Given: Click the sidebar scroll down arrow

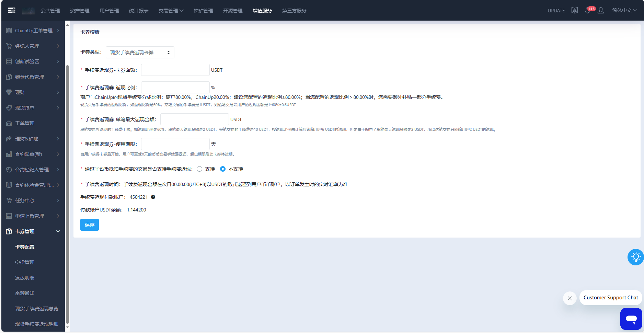Looking at the screenshot, I should pos(67,328).
